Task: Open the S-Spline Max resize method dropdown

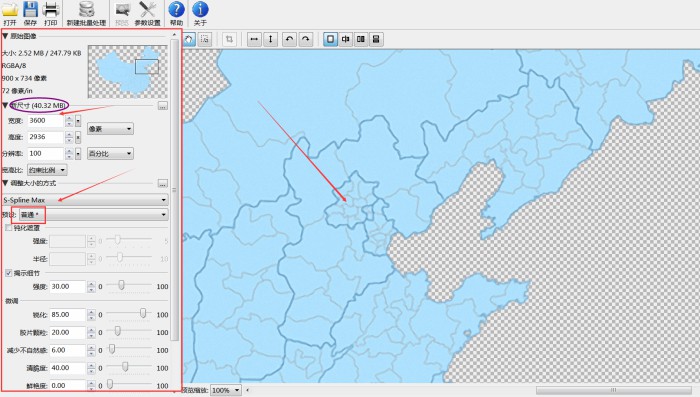Action: (85, 200)
